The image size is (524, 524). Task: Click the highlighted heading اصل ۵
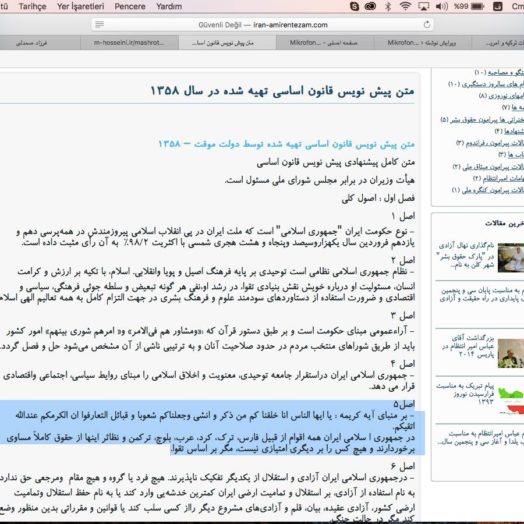pos(404,404)
